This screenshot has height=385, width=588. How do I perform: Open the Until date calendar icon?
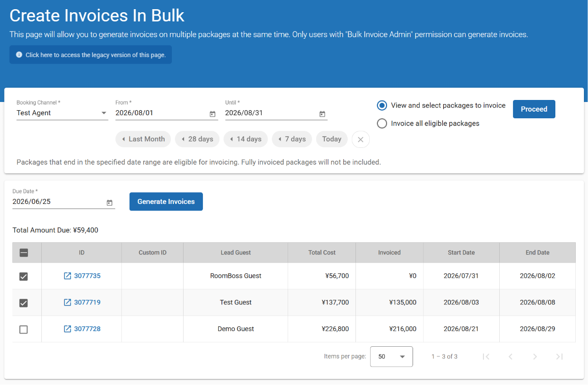(322, 114)
